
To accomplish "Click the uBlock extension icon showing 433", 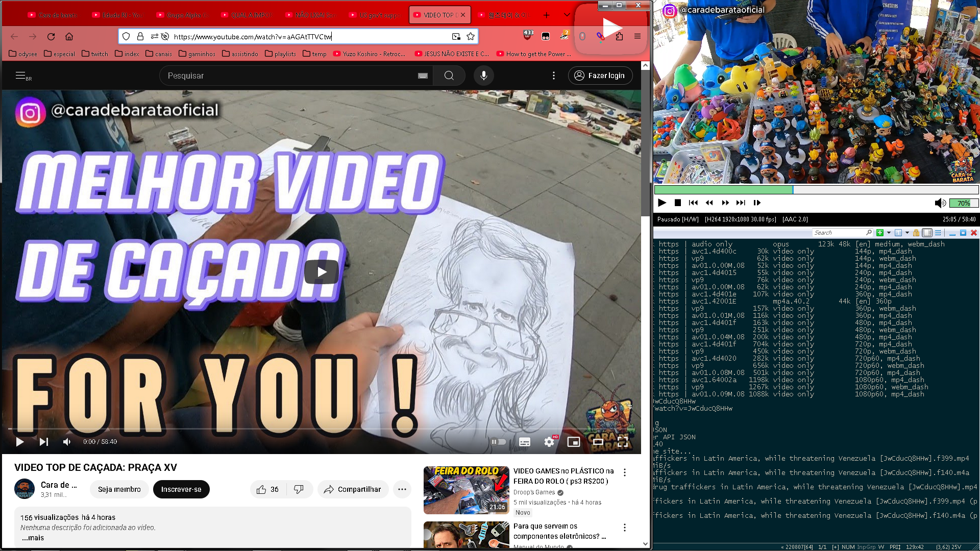I will pos(528,35).
